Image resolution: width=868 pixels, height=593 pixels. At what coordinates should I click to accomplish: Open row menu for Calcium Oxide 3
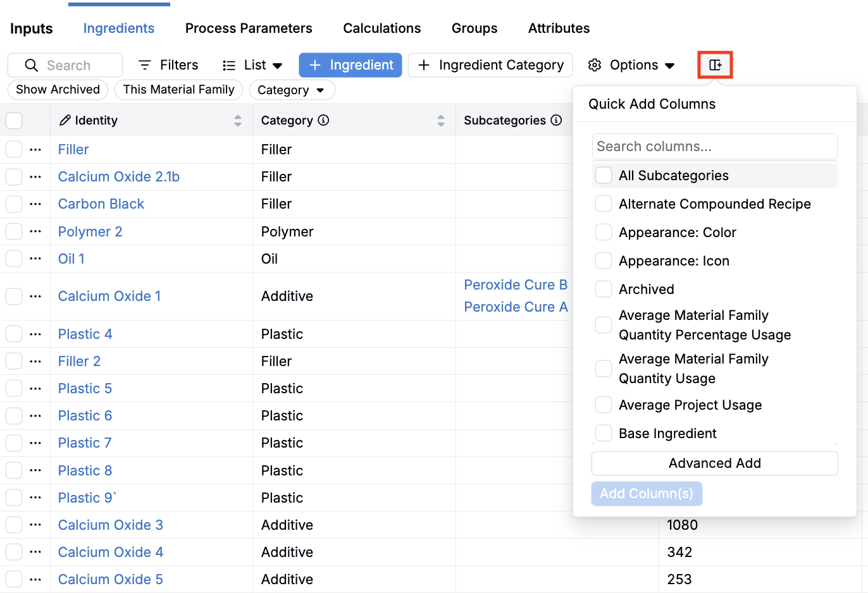point(35,525)
